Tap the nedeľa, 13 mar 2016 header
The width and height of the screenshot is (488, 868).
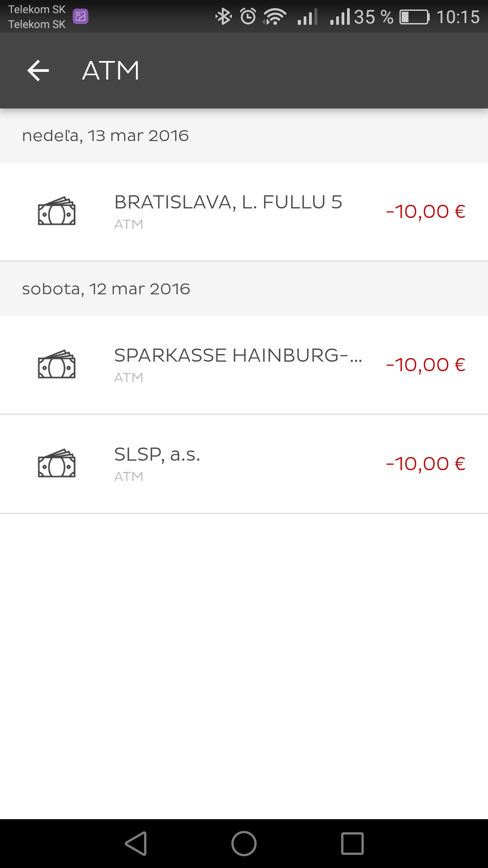(x=105, y=136)
